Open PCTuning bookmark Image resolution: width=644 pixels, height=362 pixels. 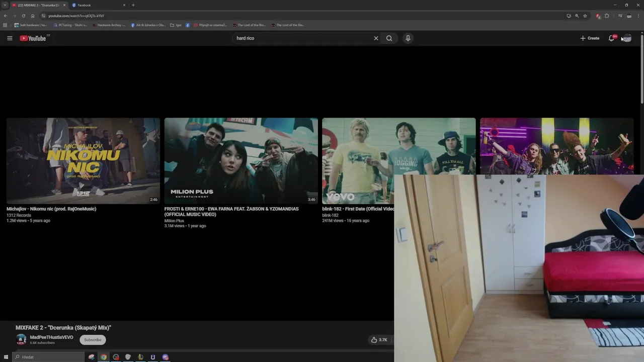[70, 25]
